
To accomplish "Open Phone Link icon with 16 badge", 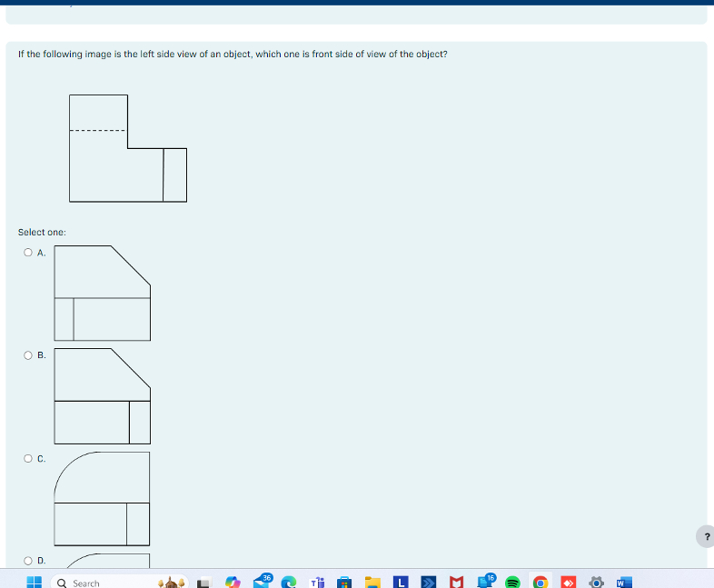I will pyautogui.click(x=486, y=582).
